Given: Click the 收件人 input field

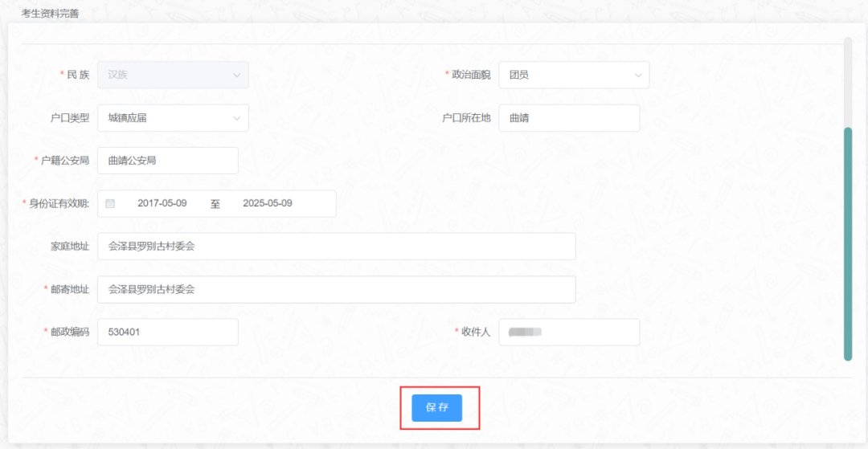Looking at the screenshot, I should tap(569, 332).
